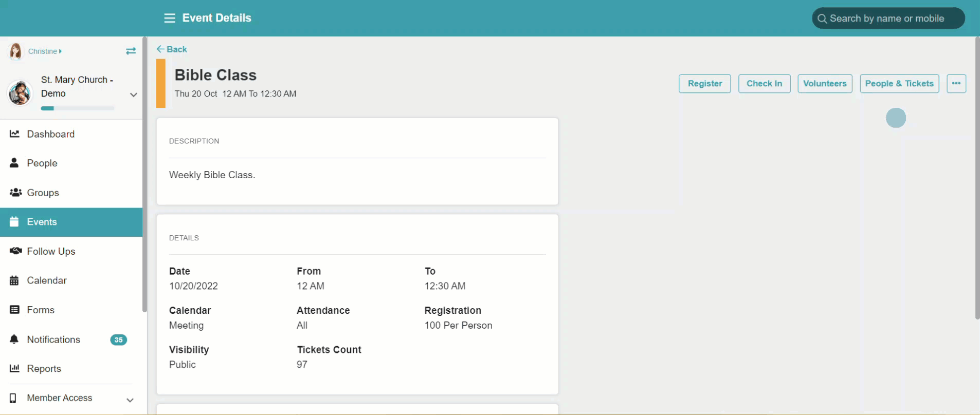The image size is (980, 415).
Task: Open the Calendar page
Action: 71,280
